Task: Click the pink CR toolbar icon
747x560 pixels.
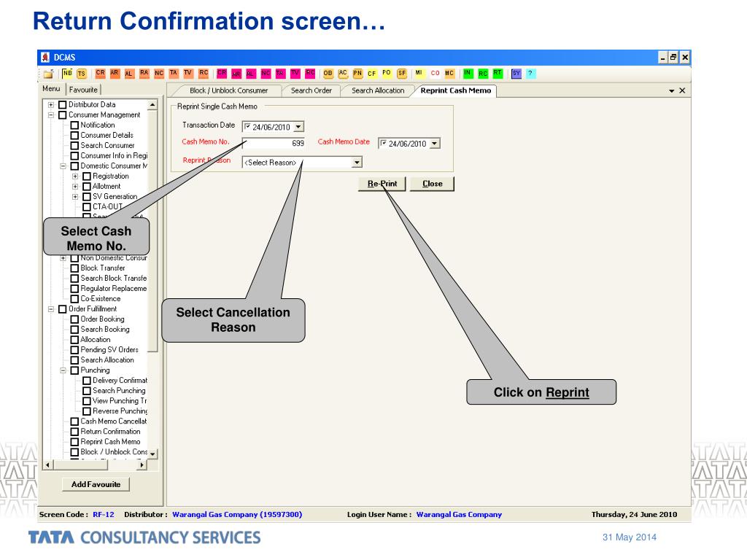Action: 222,74
